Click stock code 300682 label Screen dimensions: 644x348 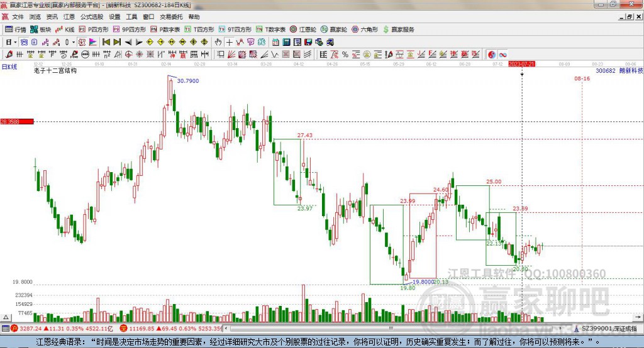[x=606, y=70]
